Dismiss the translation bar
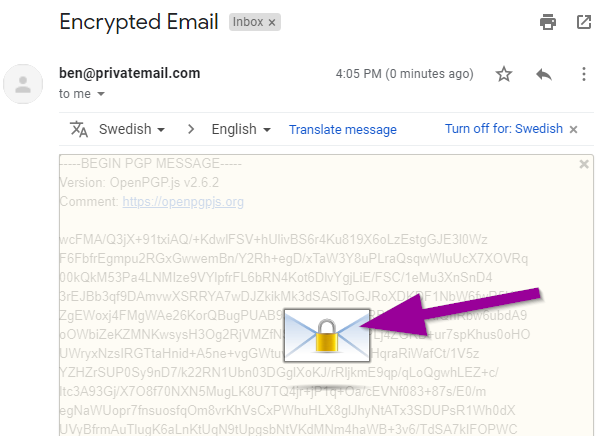611x436 pixels. pyautogui.click(x=574, y=130)
